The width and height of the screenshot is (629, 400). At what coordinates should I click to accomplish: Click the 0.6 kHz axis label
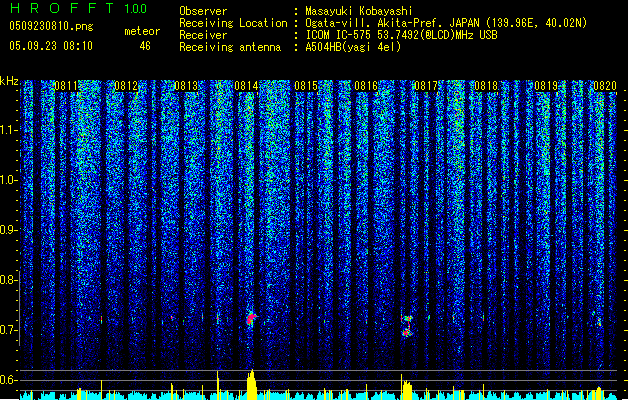tap(8, 380)
